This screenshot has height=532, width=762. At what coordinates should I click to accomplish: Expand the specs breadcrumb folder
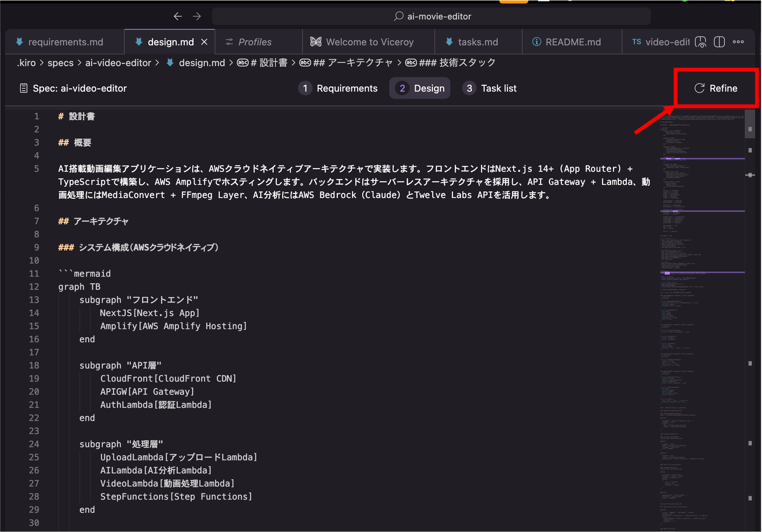pos(60,63)
